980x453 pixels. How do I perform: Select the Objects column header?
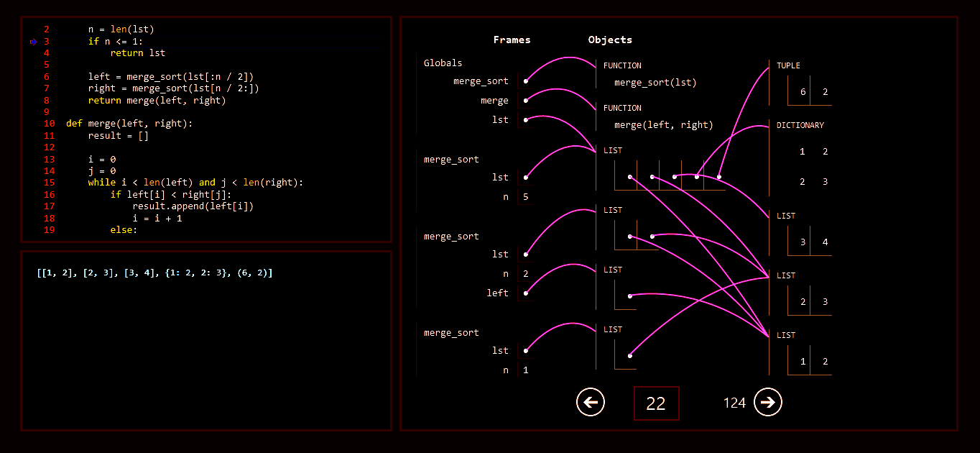[x=610, y=40]
